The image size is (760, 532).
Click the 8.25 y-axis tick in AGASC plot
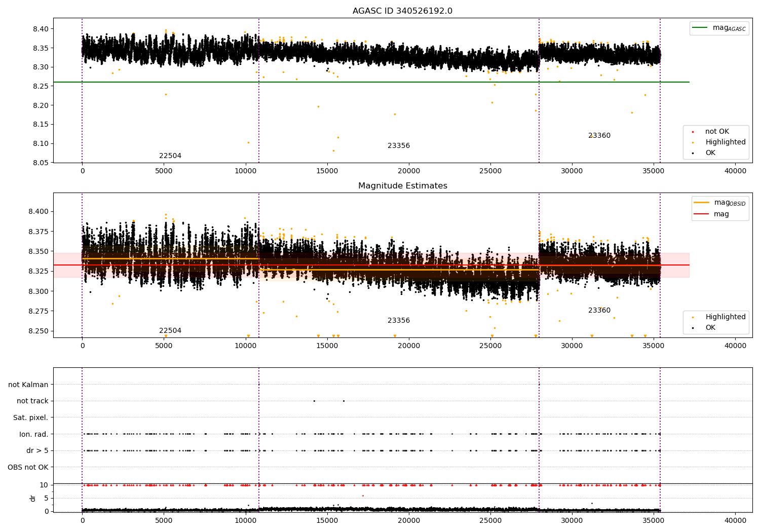click(41, 86)
